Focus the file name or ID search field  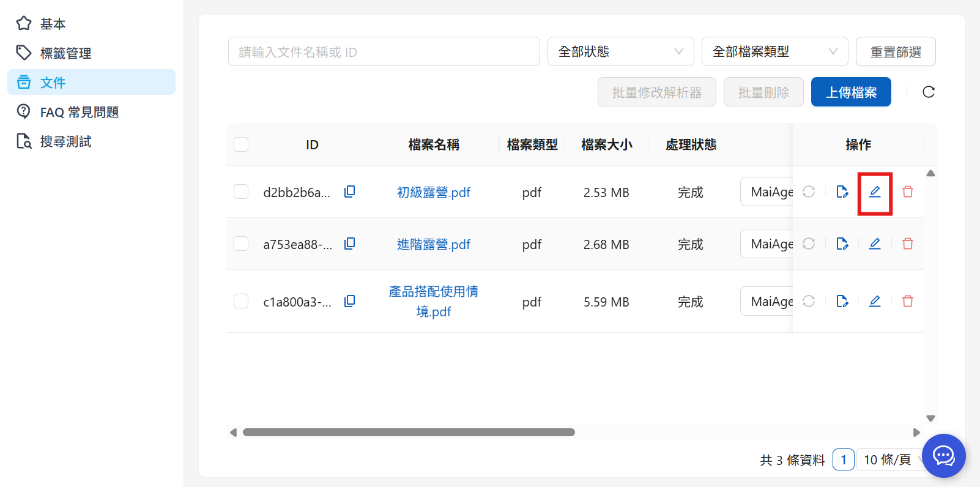point(384,52)
